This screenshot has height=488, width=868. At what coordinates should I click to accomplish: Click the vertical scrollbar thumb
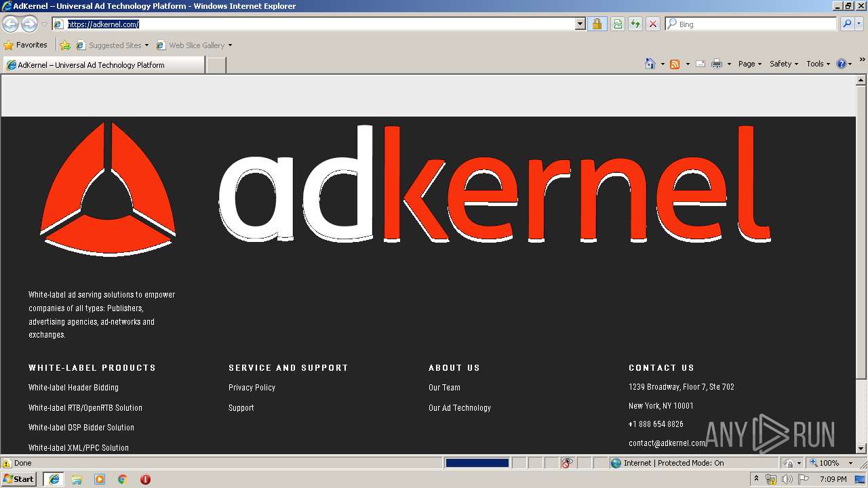[861, 231]
